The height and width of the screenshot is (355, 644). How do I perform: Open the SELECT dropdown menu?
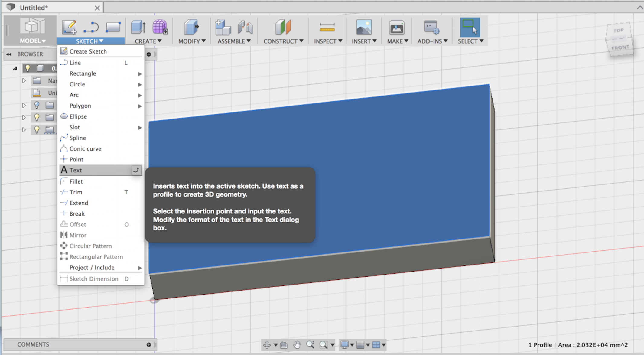[x=470, y=41]
